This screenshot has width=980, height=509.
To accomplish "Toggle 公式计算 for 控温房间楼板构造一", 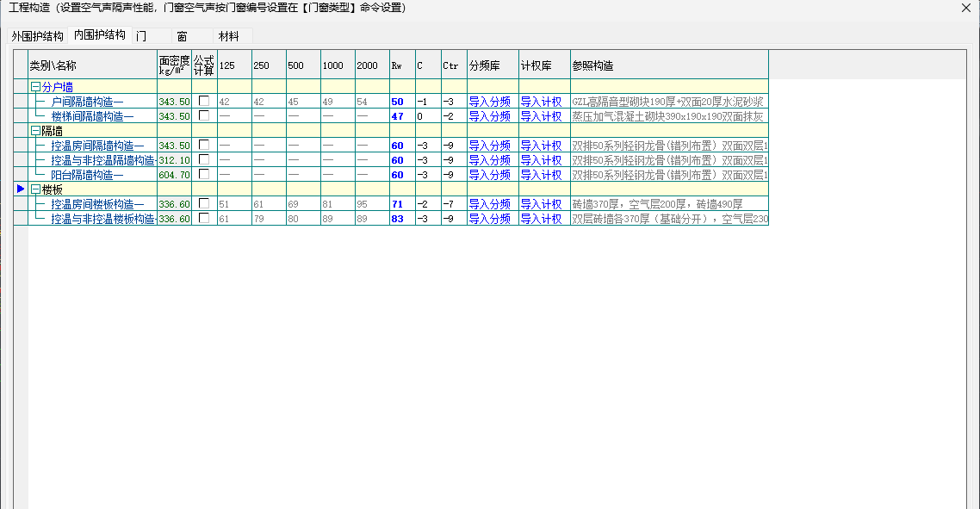I will (x=204, y=203).
